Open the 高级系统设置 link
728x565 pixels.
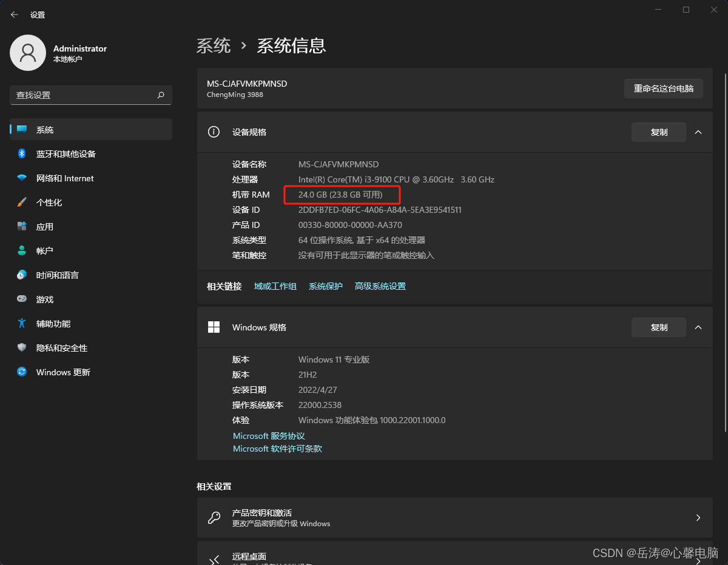(380, 286)
